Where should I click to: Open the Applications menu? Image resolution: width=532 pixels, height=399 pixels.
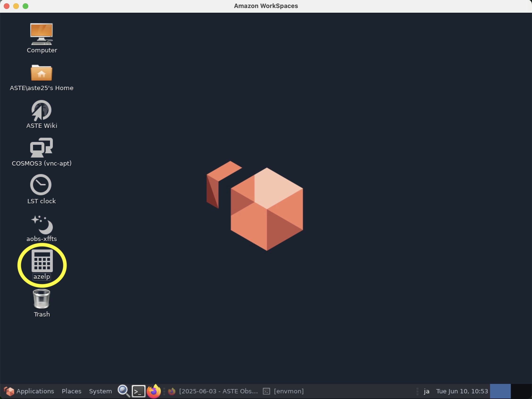[29, 391]
